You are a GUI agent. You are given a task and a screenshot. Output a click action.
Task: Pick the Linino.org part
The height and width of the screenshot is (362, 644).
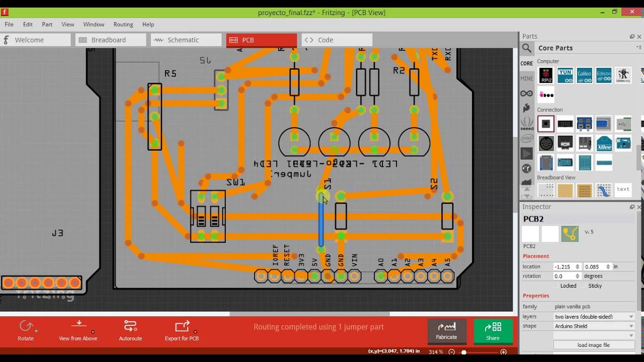pos(623,75)
